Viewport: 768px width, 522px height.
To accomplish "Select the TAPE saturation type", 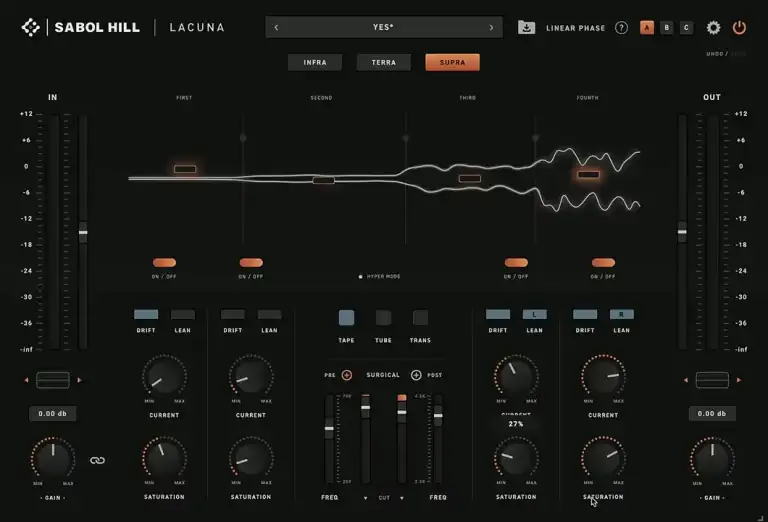I will (346, 318).
